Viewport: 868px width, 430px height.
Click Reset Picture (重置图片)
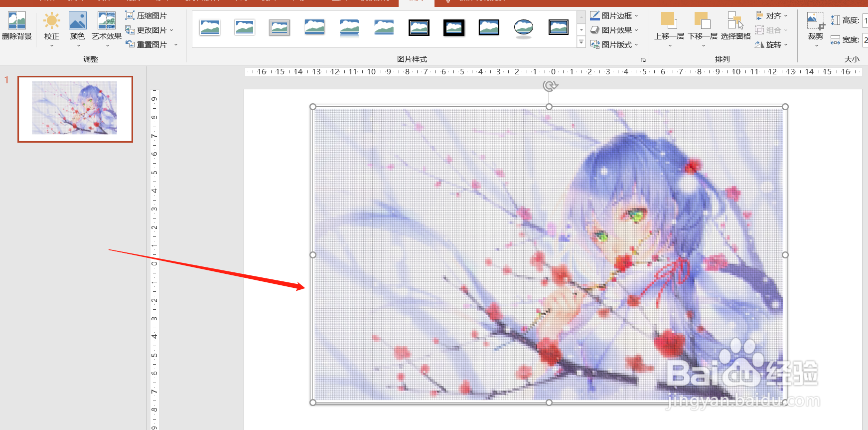pos(146,45)
